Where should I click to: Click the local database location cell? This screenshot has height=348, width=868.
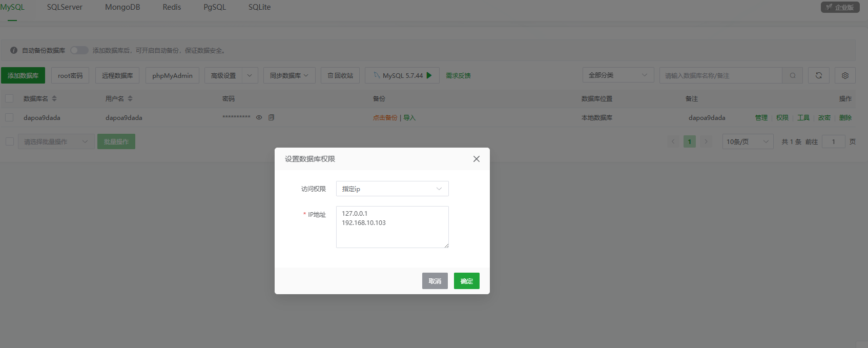(x=597, y=117)
